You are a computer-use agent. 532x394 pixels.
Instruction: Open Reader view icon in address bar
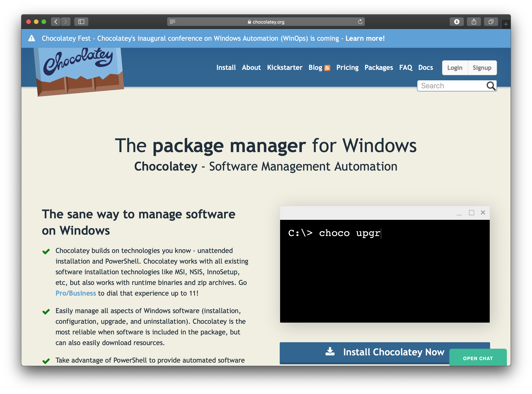173,22
